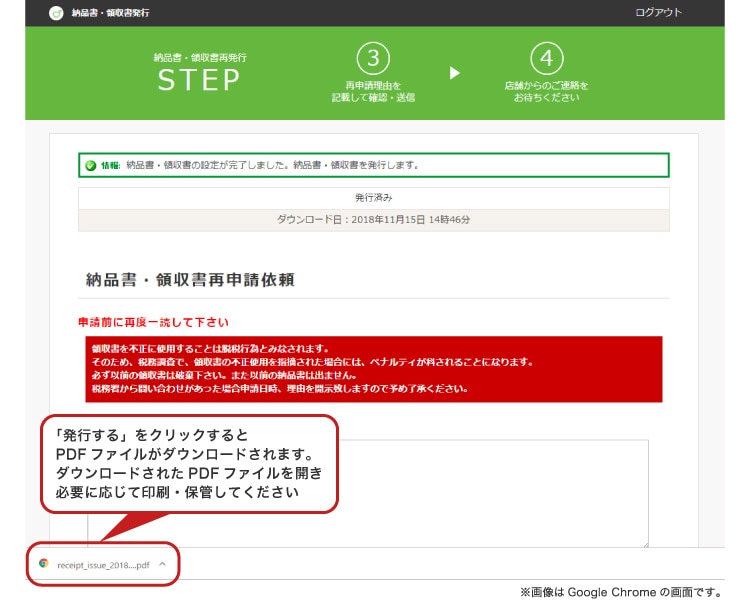Click the red warning notice box

pos(373,368)
